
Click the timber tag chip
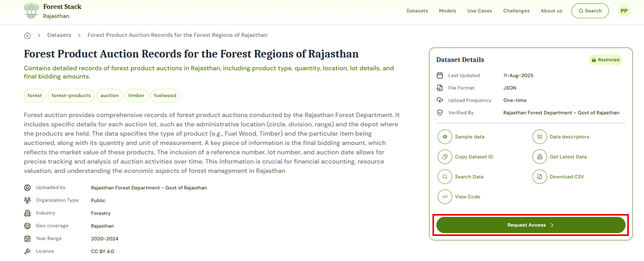point(136,96)
